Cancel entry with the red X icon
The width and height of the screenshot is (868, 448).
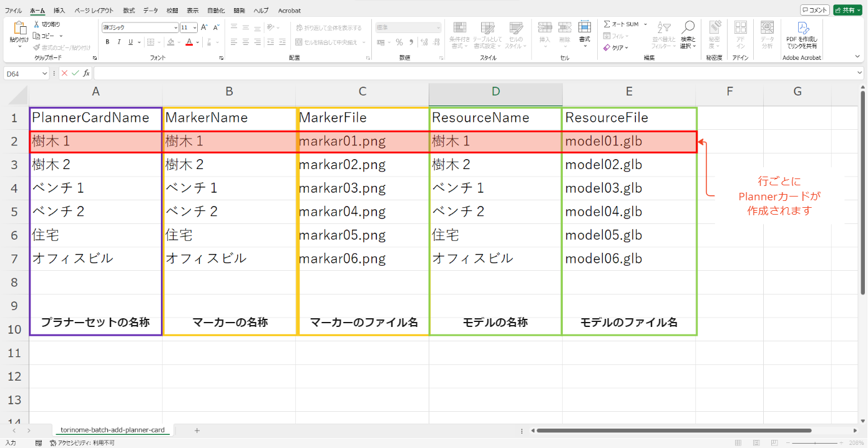pos(64,74)
